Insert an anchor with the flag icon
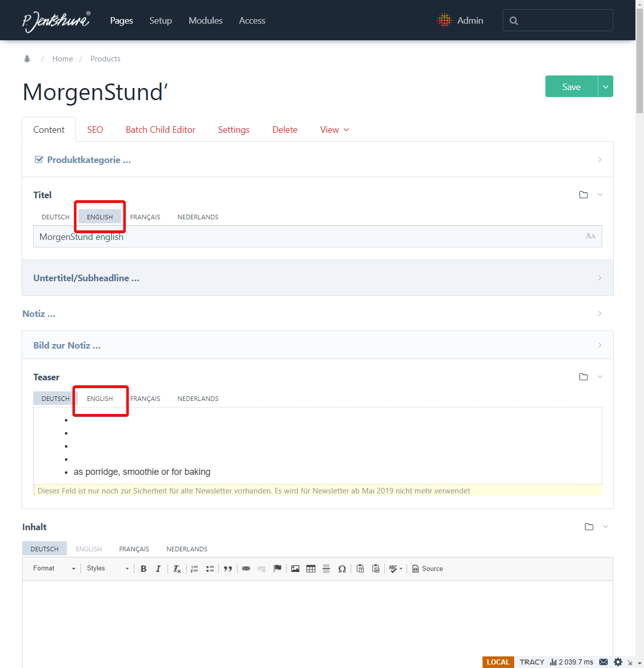Screen dimensions: 644x668 (x=277, y=569)
